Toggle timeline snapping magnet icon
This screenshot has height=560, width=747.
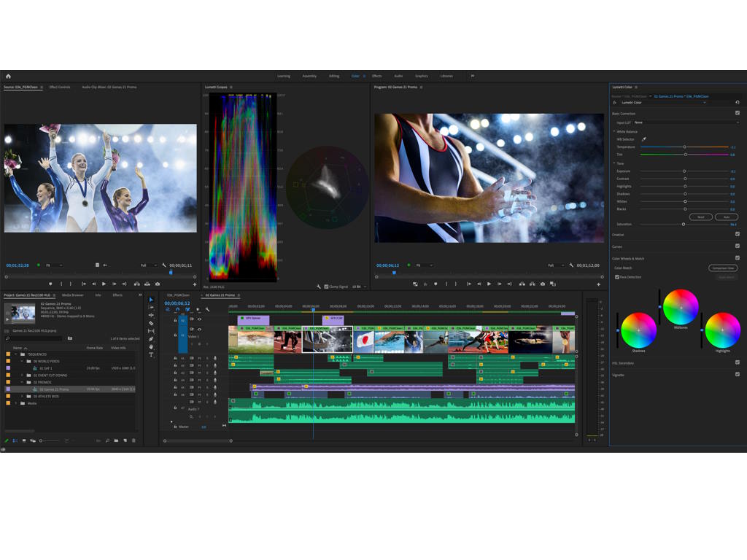coord(177,309)
